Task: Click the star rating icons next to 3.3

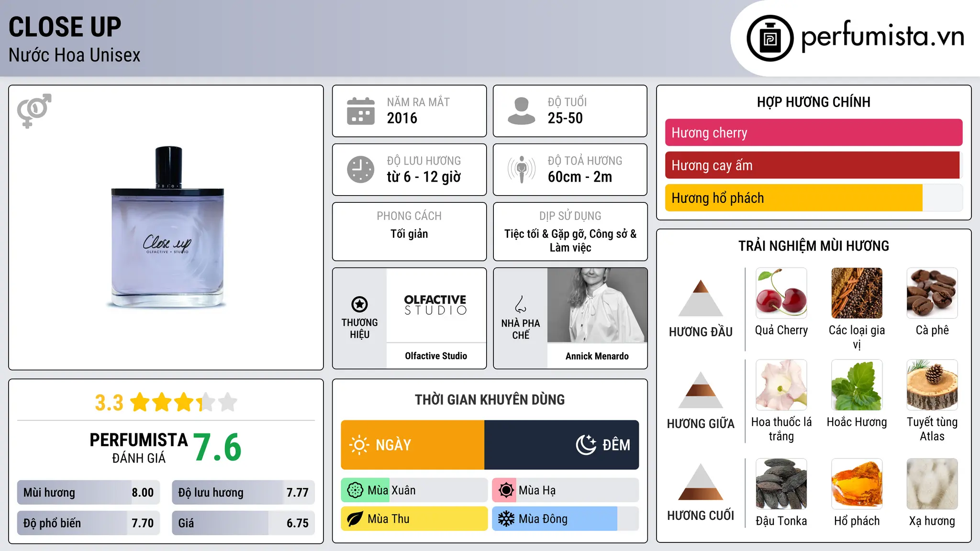Action: [x=183, y=402]
